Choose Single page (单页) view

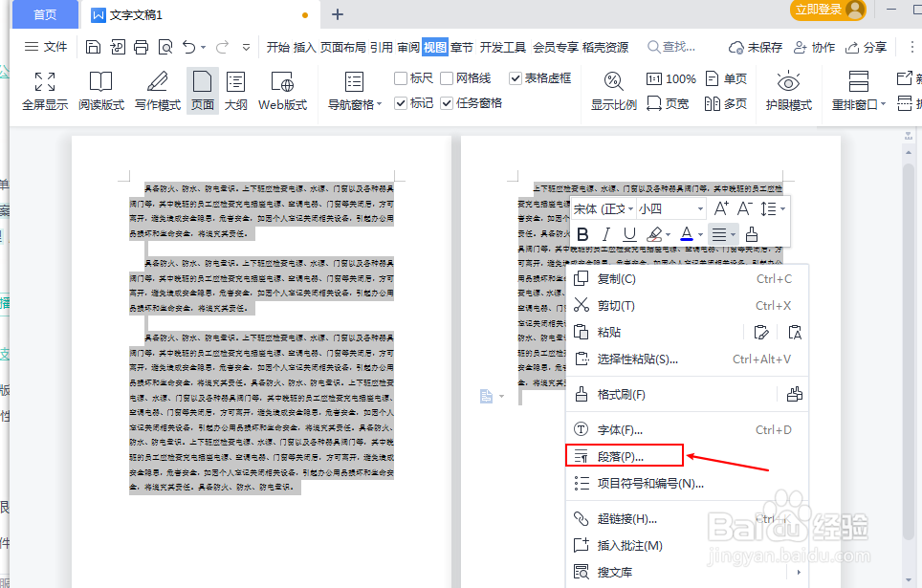pos(726,78)
